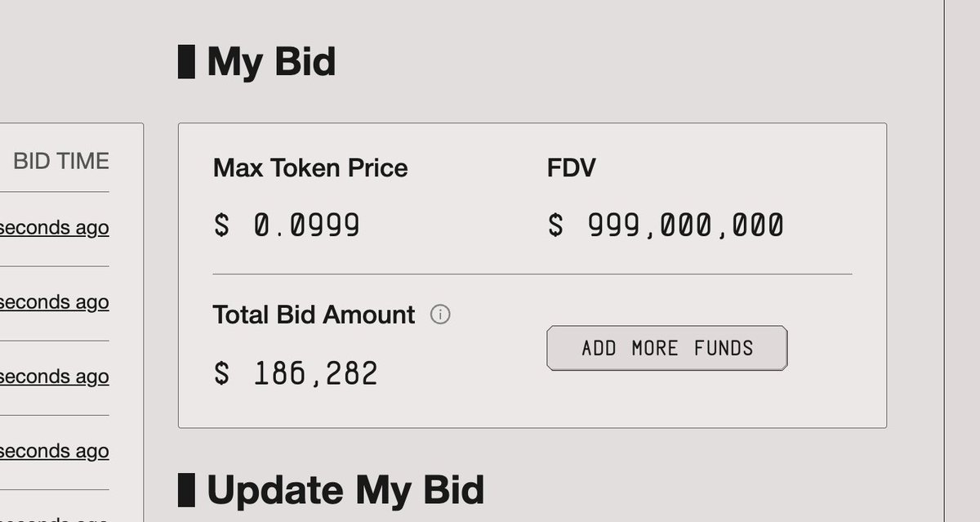980x522 pixels.
Task: Click the Update My Bid section heading
Action: click(x=345, y=490)
